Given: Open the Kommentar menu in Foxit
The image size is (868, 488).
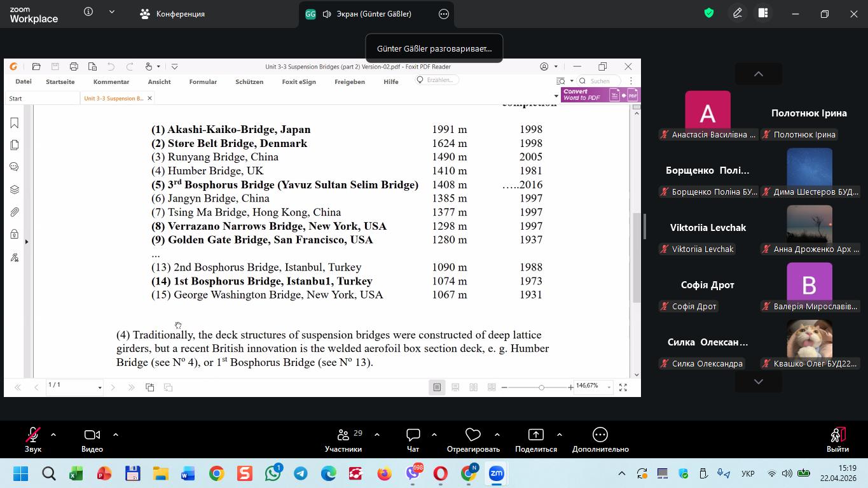Looking at the screenshot, I should pyautogui.click(x=111, y=81).
